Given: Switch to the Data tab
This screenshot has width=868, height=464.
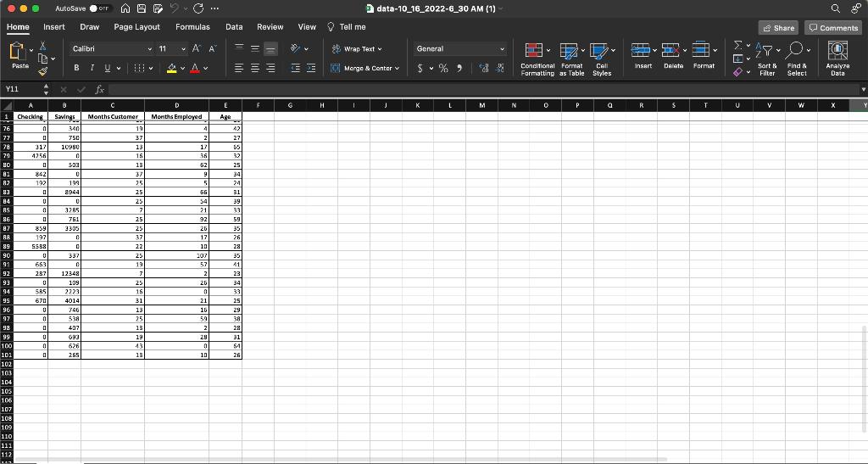Looking at the screenshot, I should (x=234, y=26).
